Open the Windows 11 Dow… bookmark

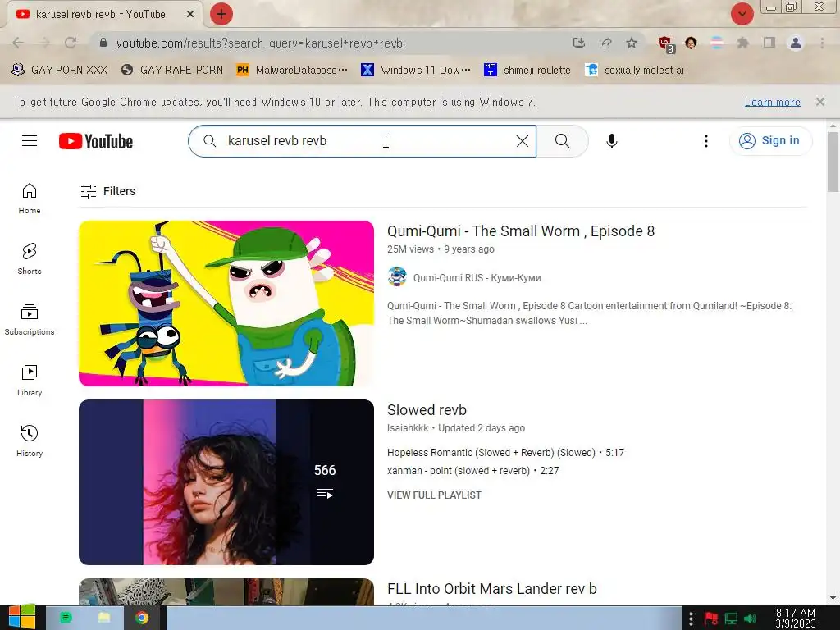click(416, 71)
